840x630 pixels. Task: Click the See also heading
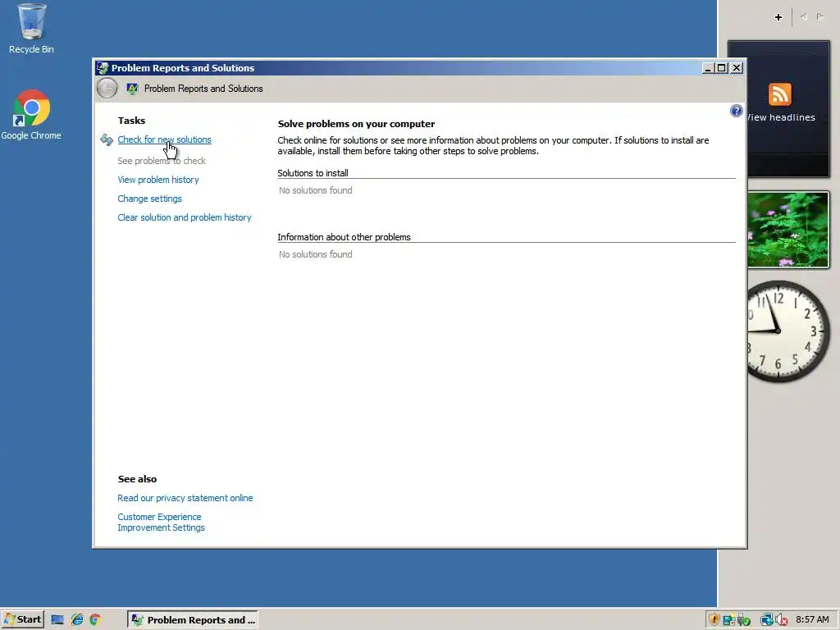[x=137, y=479]
